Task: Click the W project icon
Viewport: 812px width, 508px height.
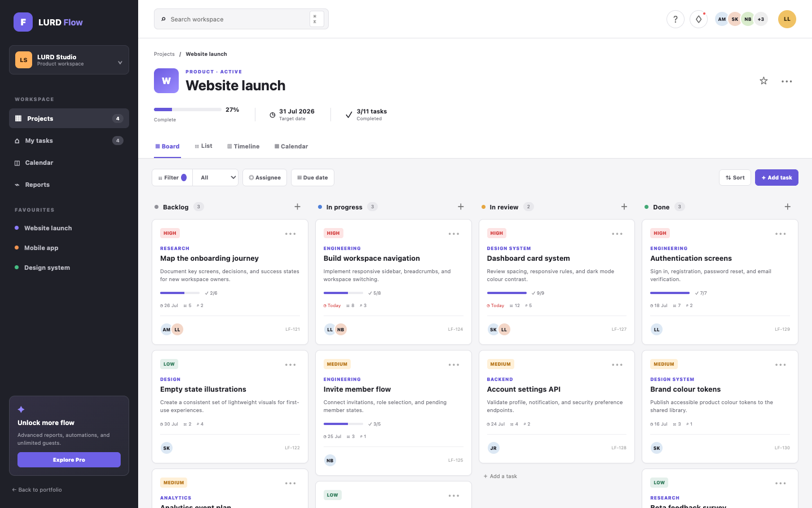Action: (x=166, y=81)
